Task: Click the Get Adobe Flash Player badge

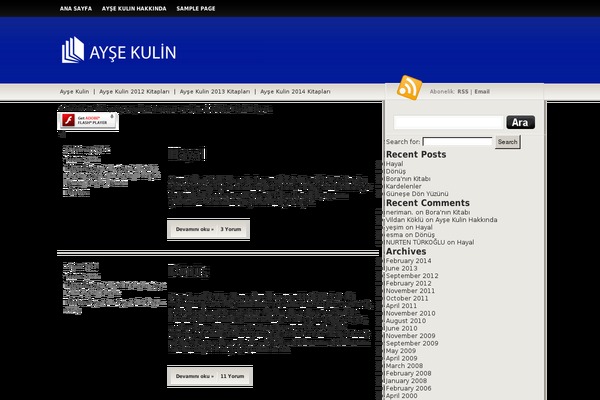Action: tap(88, 121)
